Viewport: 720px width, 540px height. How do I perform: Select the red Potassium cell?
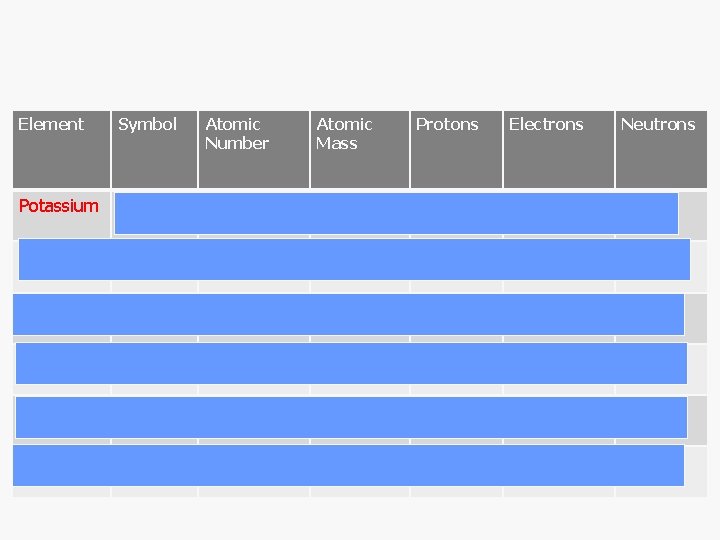[x=59, y=206]
